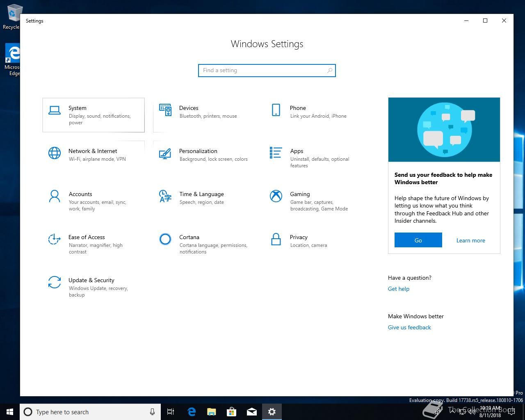Click the search magnifier icon in Find a setting
This screenshot has width=525, height=420.
(x=330, y=71)
